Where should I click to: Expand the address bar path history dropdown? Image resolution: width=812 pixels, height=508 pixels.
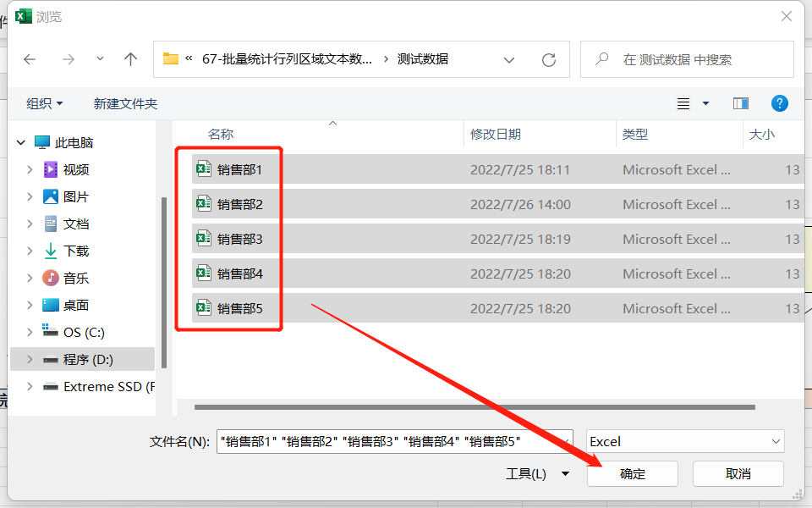point(509,60)
